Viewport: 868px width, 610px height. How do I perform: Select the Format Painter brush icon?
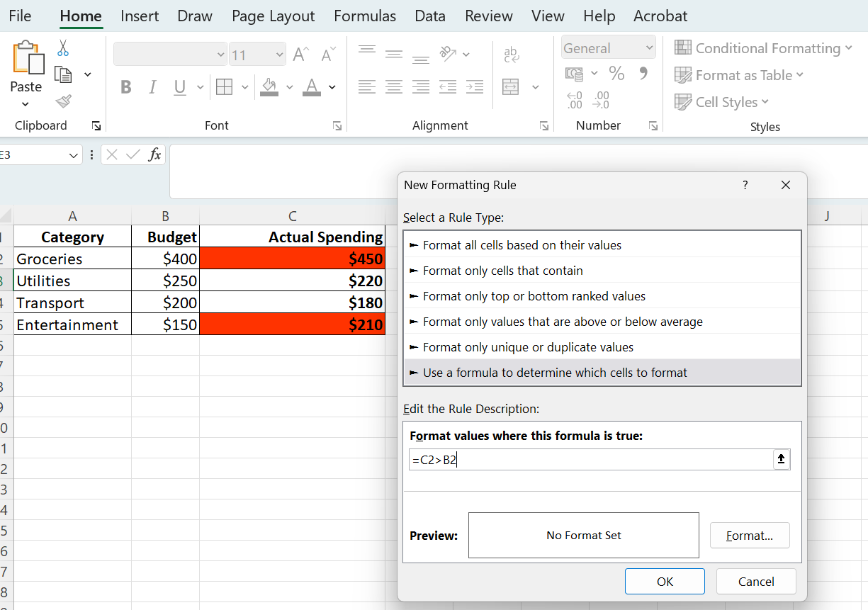(x=63, y=101)
